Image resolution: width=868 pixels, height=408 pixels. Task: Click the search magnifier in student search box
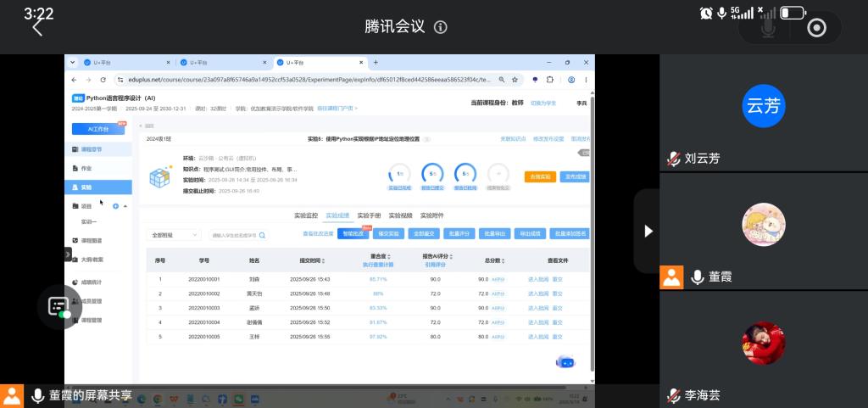[x=263, y=235]
